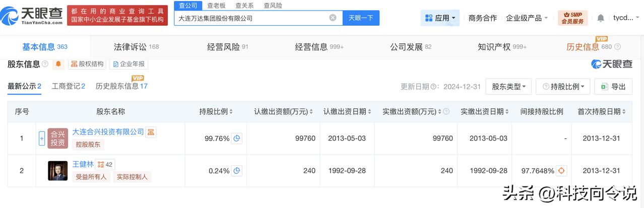
Task: Open the 股东类型 filter dropdown
Action: [x=508, y=87]
